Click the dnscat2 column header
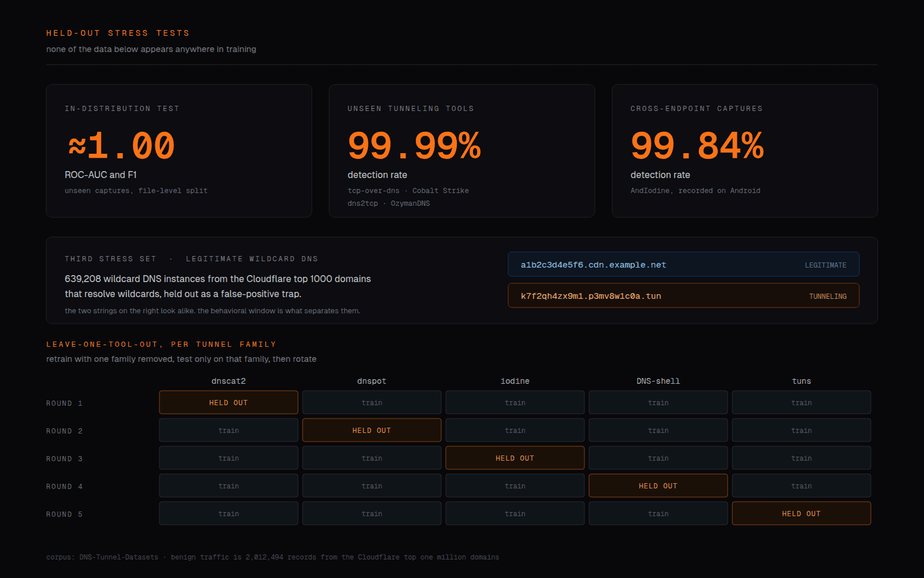924x578 pixels. [229, 381]
